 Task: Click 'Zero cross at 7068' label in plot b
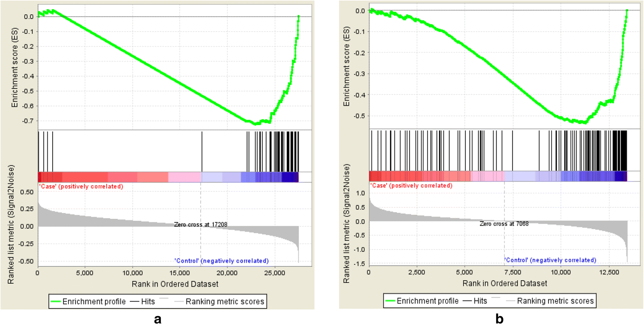pos(504,224)
